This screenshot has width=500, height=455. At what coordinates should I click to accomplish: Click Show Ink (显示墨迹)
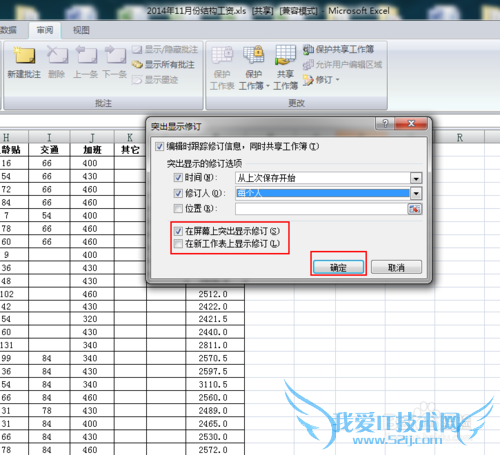(155, 80)
